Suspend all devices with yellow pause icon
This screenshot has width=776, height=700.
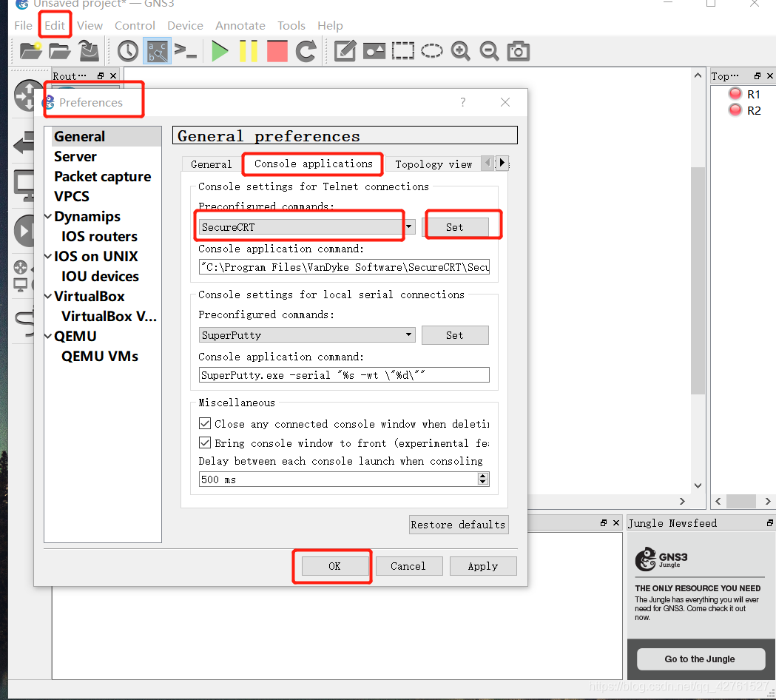[x=248, y=51]
